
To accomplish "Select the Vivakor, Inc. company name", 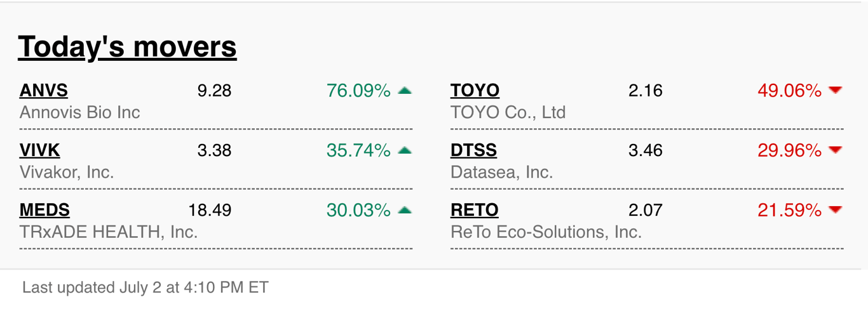I will coord(67,172).
